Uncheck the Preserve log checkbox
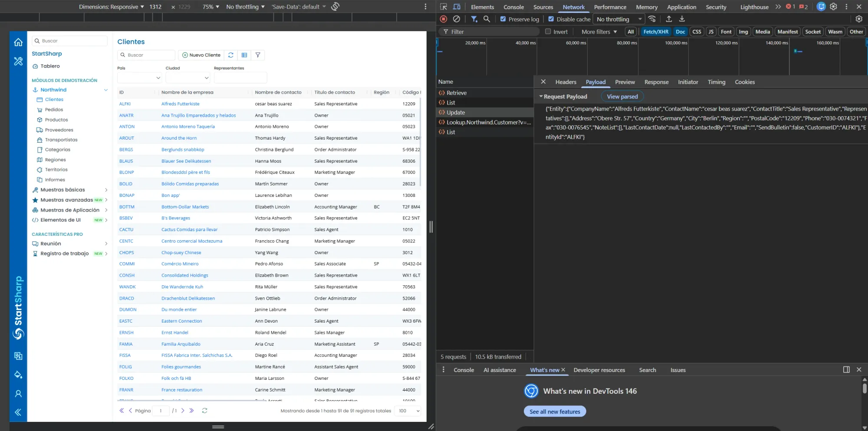868x431 pixels. pos(503,19)
